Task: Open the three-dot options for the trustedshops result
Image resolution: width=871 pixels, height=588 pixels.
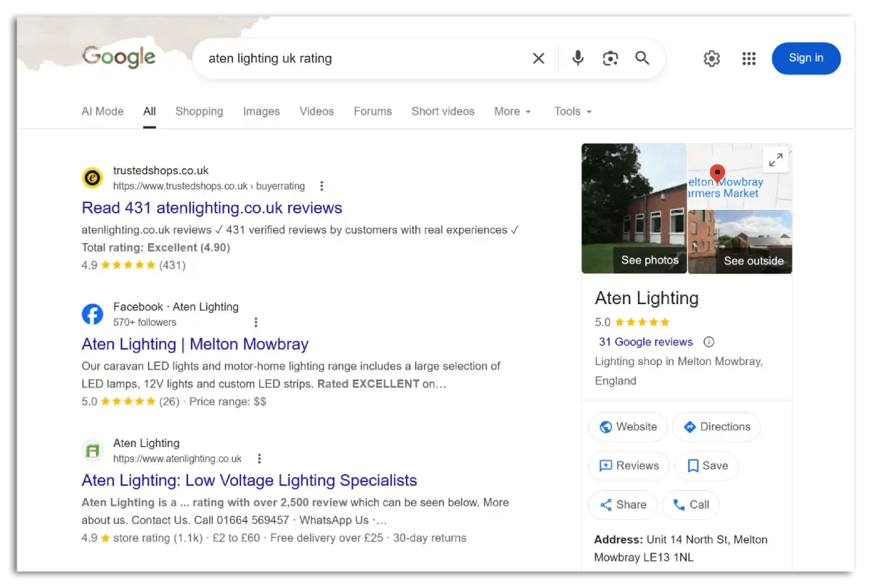Action: point(322,186)
